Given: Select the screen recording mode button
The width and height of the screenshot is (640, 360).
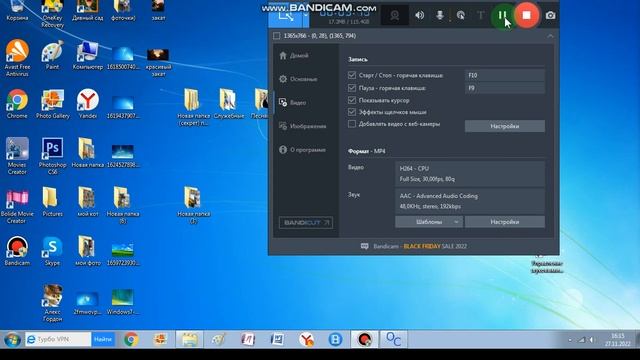Looking at the screenshot, I should click(286, 16).
